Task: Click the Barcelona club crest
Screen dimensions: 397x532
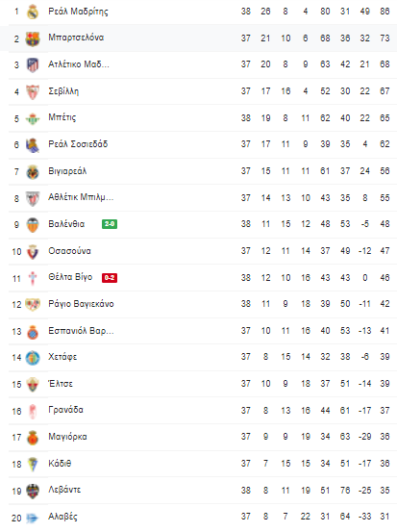Action: tap(33, 38)
